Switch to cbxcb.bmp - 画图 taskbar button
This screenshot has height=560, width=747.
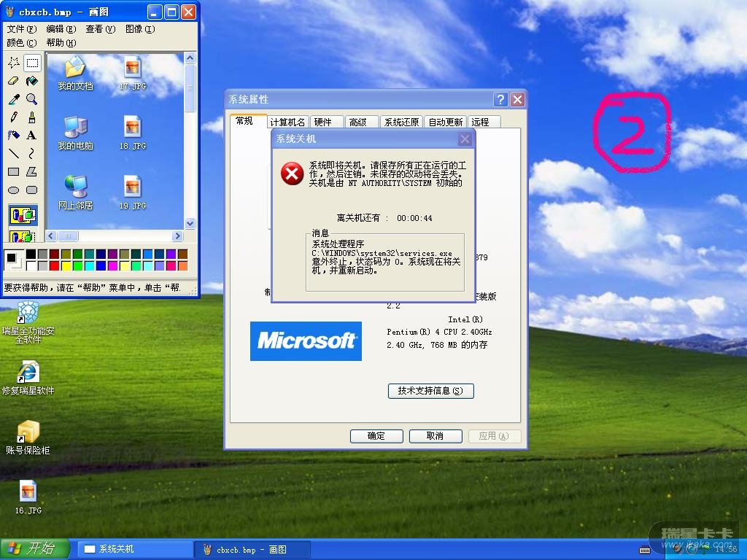(x=252, y=550)
